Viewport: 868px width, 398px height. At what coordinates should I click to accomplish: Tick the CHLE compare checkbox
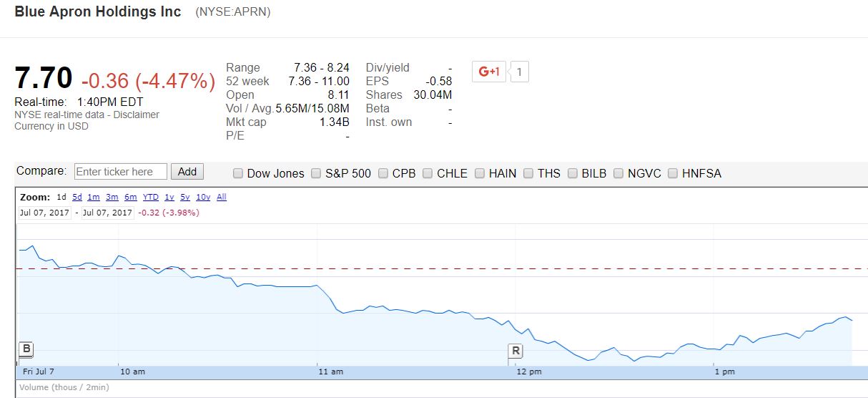[x=428, y=173]
